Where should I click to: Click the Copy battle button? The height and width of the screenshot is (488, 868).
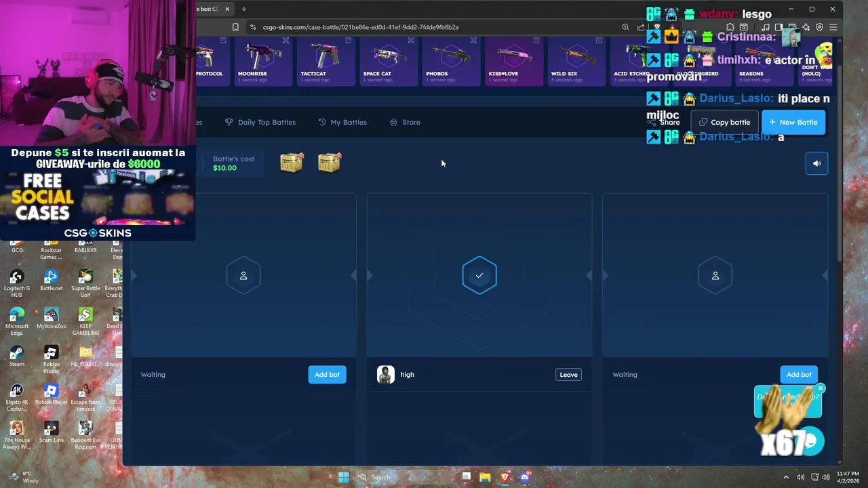pos(724,122)
